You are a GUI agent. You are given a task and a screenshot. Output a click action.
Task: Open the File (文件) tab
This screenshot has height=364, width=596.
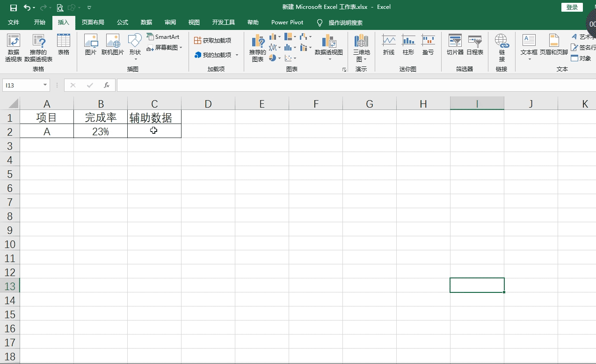(14, 22)
